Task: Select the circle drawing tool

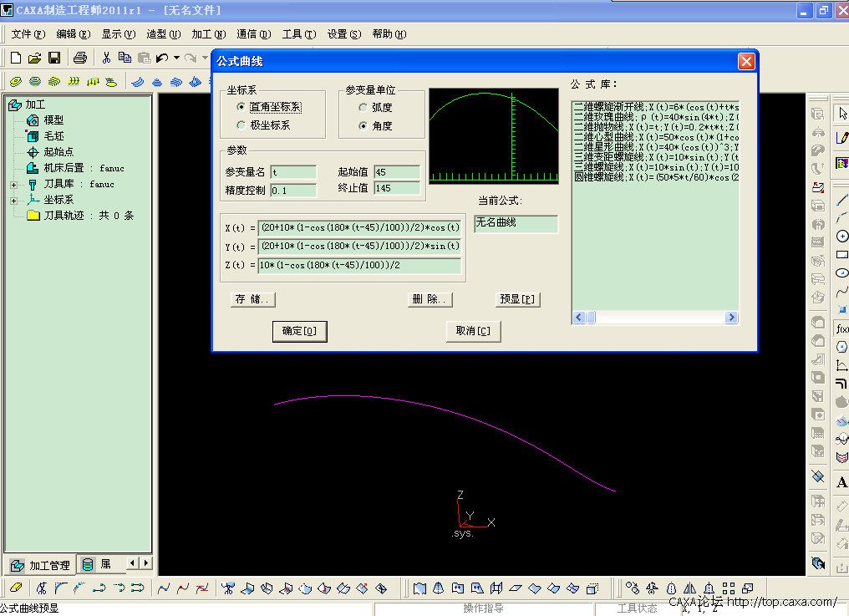Action: pyautogui.click(x=842, y=237)
